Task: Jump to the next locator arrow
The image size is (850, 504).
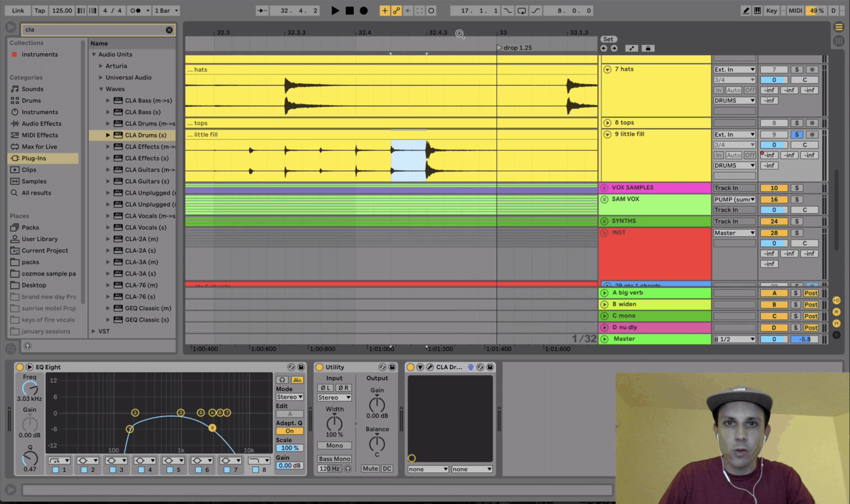Action: tap(614, 48)
